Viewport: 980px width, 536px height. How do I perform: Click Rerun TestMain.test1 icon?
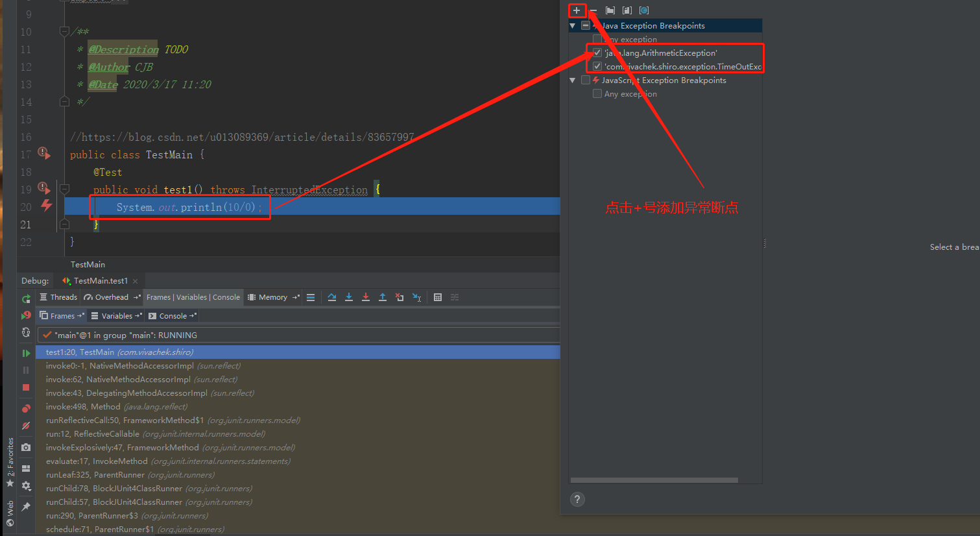pos(26,299)
